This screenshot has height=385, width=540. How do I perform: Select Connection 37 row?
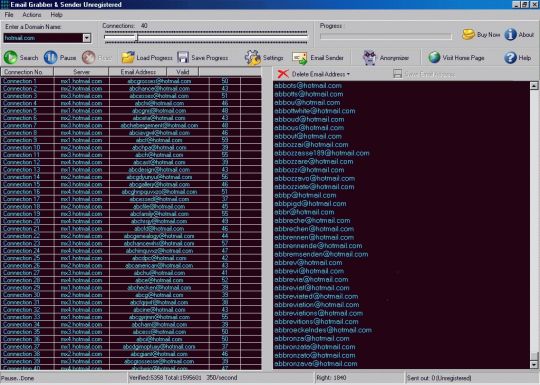coord(131,346)
